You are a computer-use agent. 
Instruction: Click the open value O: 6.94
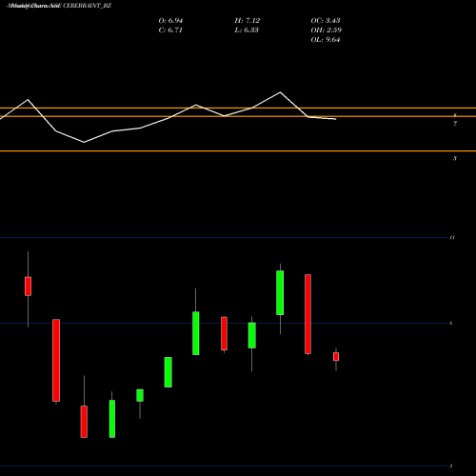(170, 21)
